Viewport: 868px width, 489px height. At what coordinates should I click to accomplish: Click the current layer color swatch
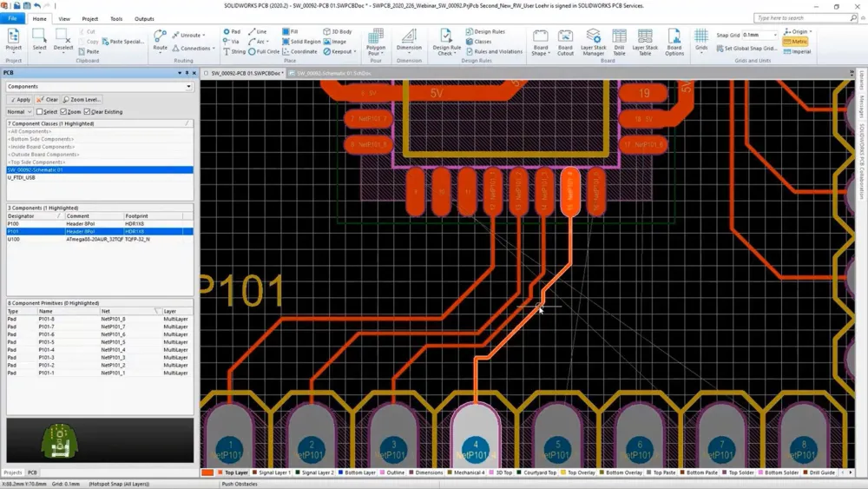coord(207,472)
